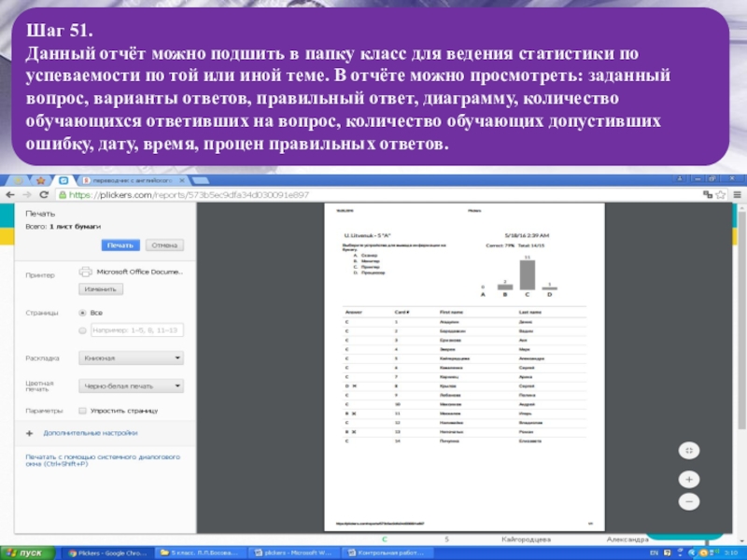Click fit-to-page button in print preview
Image resolution: width=747 pixels, height=560 pixels.
click(689, 451)
